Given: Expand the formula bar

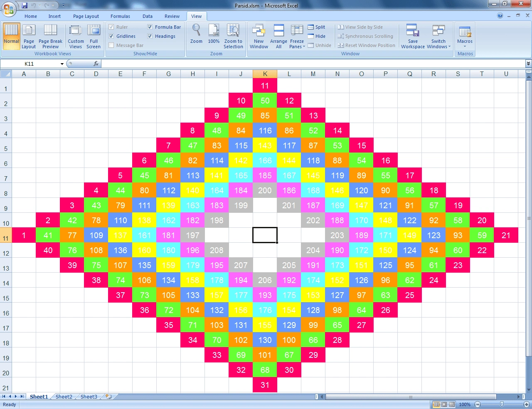Looking at the screenshot, I should (528, 64).
